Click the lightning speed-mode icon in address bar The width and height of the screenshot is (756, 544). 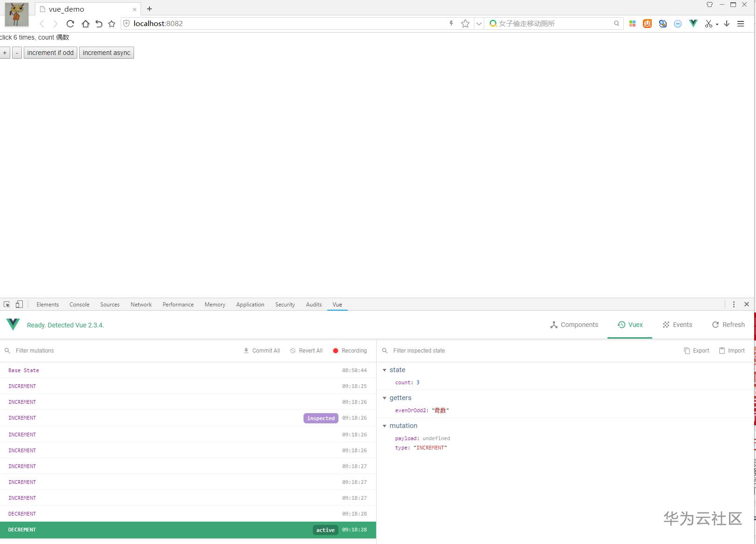click(x=451, y=23)
